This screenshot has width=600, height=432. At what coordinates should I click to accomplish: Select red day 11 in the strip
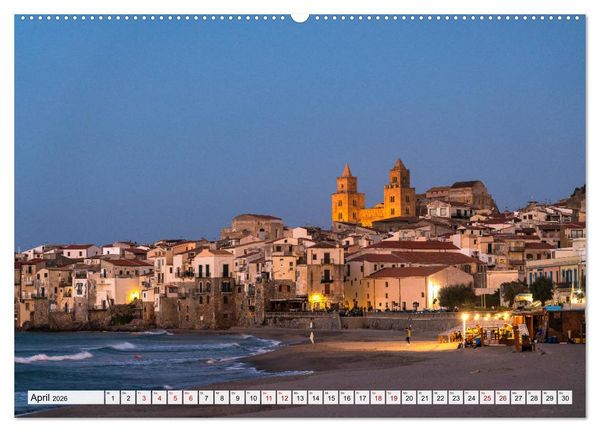pos(269,398)
